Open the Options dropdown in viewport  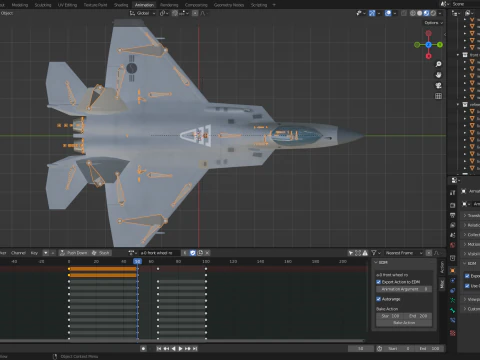[433, 23]
